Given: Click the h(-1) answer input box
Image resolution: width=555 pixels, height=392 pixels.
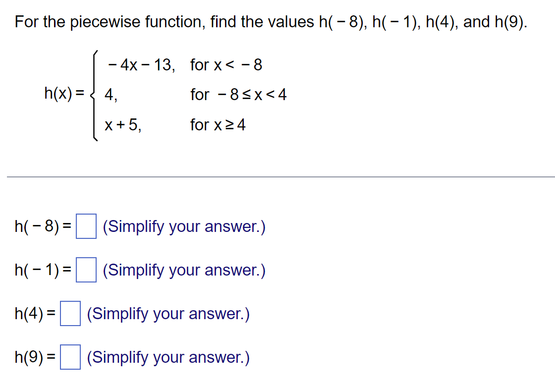Looking at the screenshot, I should (85, 271).
